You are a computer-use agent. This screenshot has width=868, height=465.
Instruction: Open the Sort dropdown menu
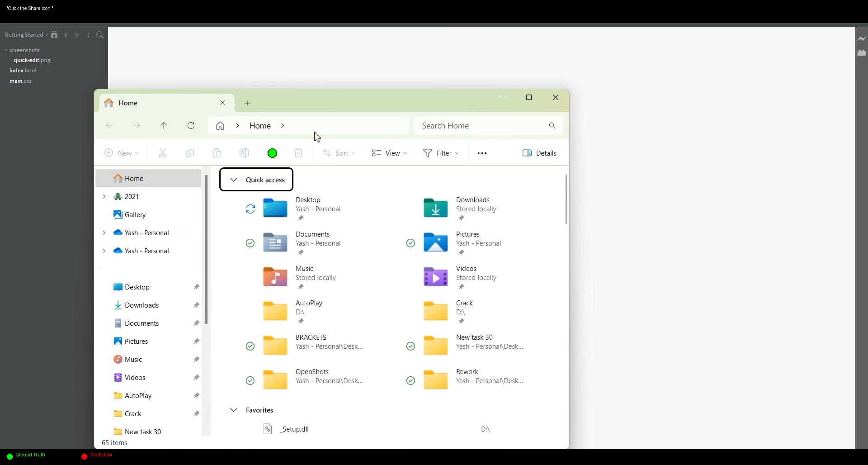(x=339, y=153)
